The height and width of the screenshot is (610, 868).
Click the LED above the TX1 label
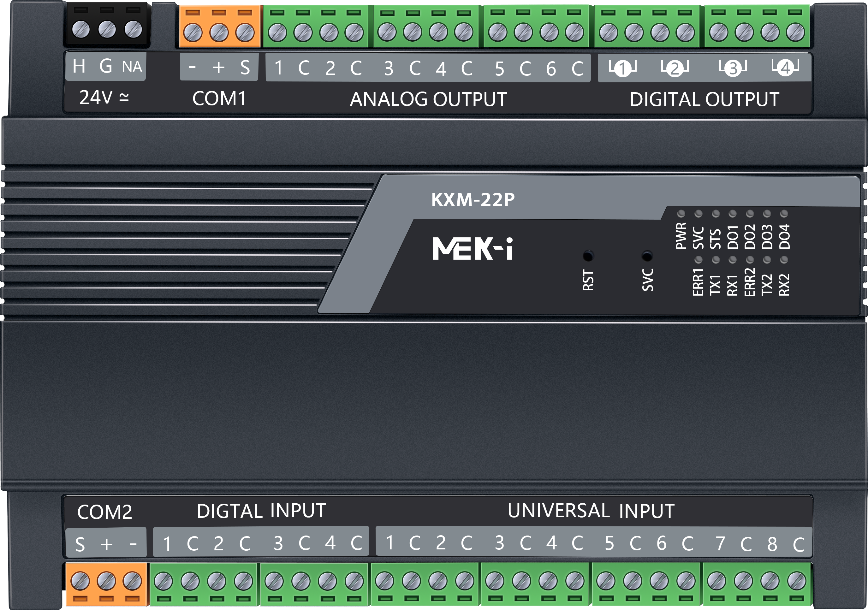716,260
